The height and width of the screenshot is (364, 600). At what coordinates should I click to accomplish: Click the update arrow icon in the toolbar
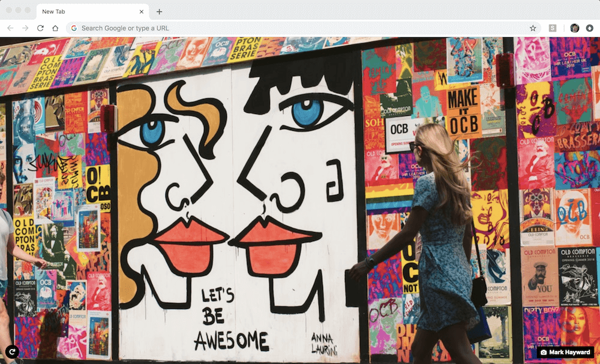click(590, 28)
